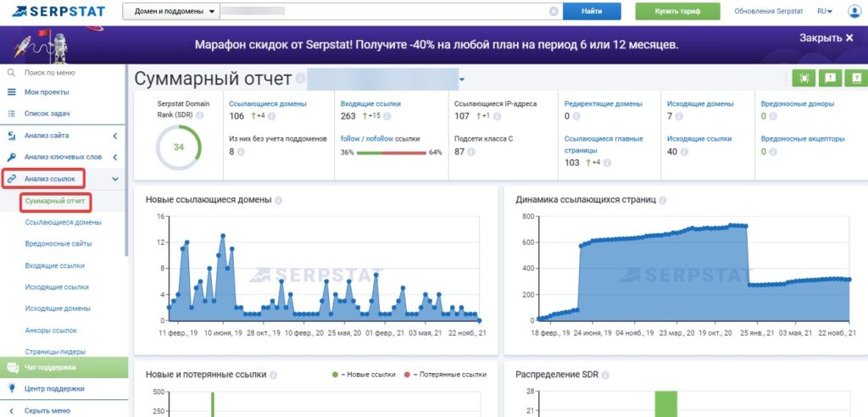This screenshot has width=868, height=417.
Task: Click the Ссылающиеся домены metric link
Action: (x=268, y=103)
